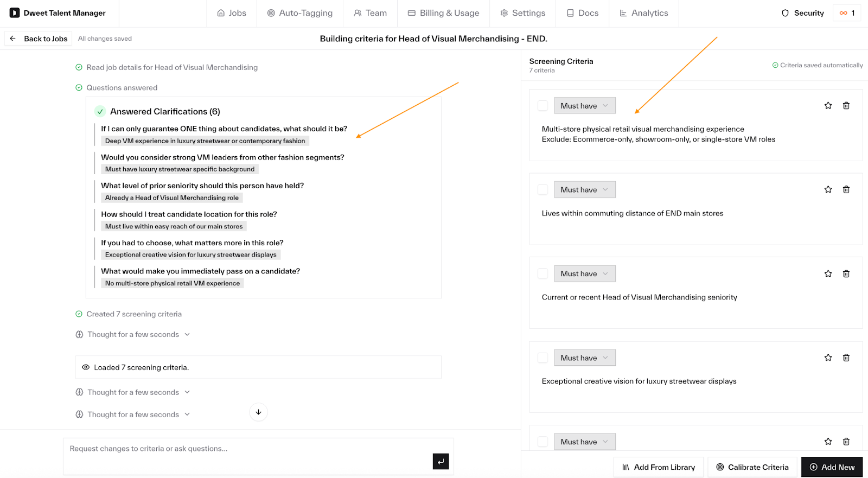Click the Dweet Talent Manager logo

point(15,13)
